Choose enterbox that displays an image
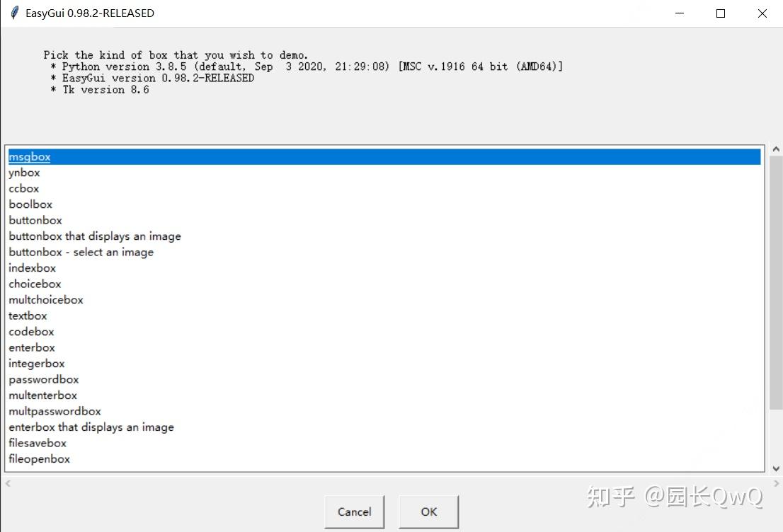This screenshot has height=532, width=783. (91, 427)
